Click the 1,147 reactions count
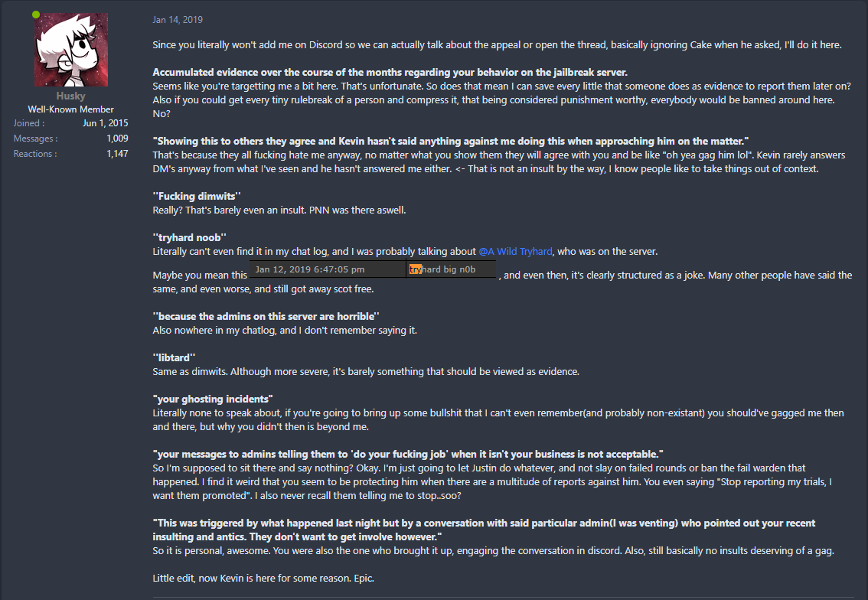 [x=117, y=154]
